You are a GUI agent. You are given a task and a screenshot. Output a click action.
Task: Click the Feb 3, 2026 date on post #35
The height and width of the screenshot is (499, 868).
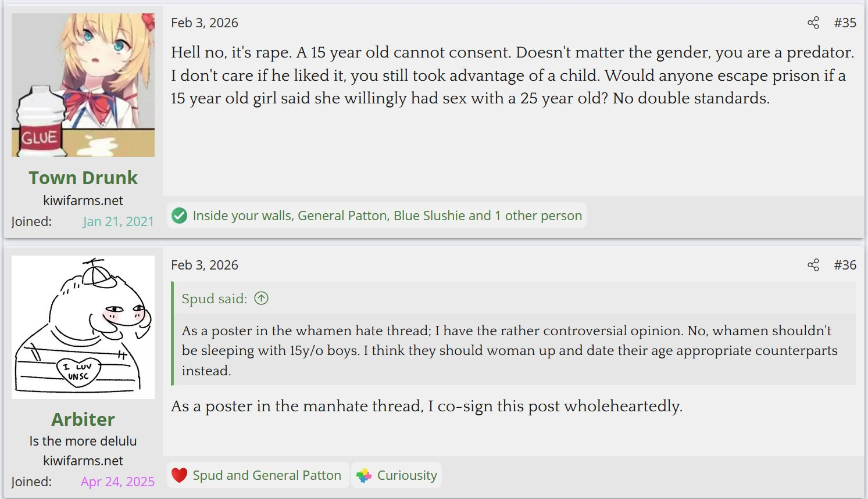point(205,23)
